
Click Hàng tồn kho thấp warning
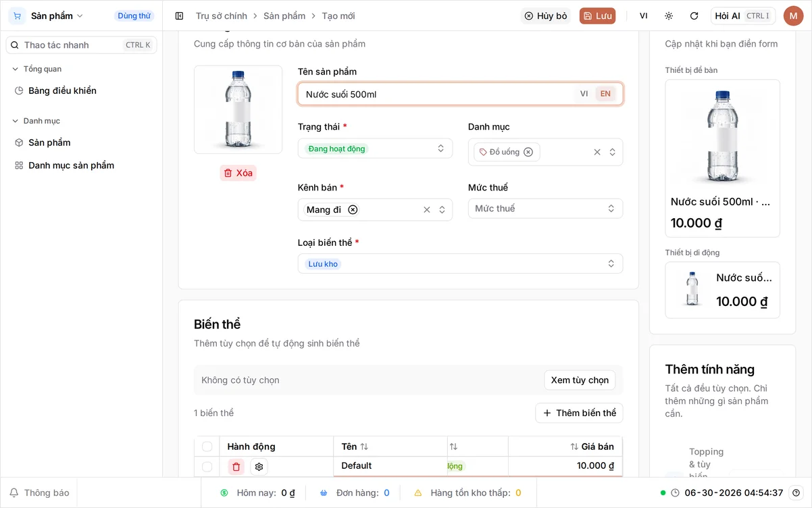click(467, 492)
